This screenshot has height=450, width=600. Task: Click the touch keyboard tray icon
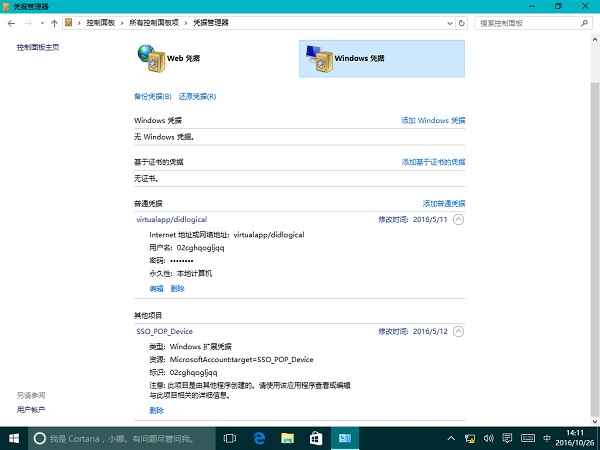pos(528,439)
